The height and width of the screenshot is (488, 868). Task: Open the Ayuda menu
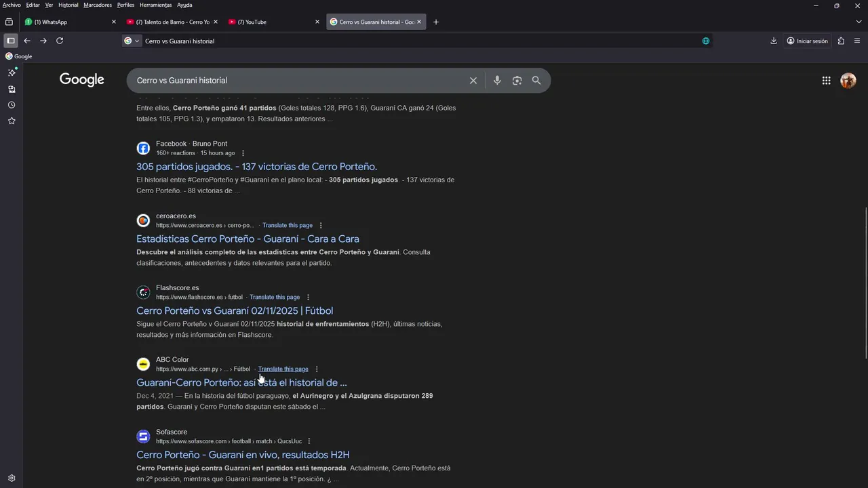(184, 5)
